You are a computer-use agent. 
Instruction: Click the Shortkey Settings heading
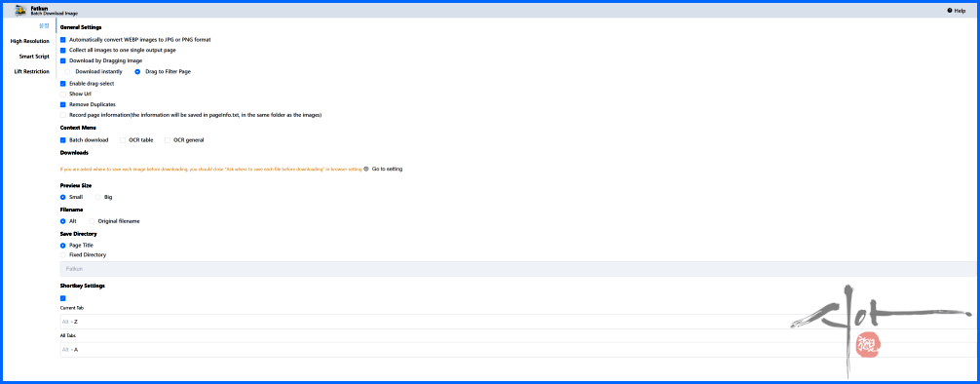pyautogui.click(x=83, y=286)
